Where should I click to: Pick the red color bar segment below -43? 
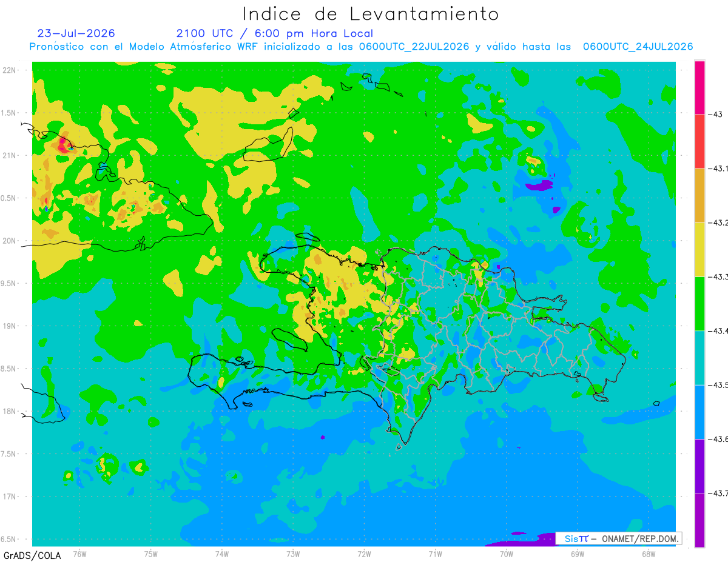tap(699, 141)
